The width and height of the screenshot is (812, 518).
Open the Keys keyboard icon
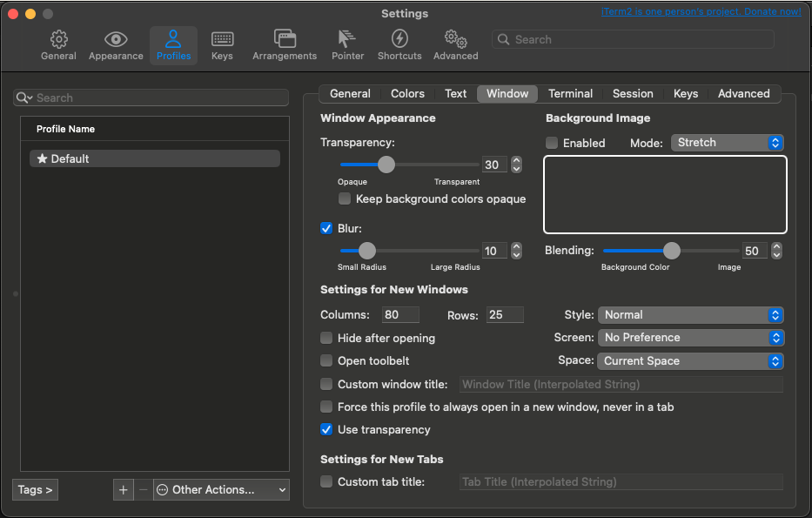[222, 39]
